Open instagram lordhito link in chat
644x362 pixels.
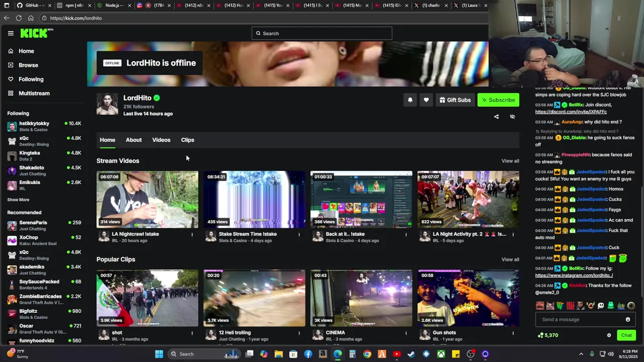pos(574,276)
